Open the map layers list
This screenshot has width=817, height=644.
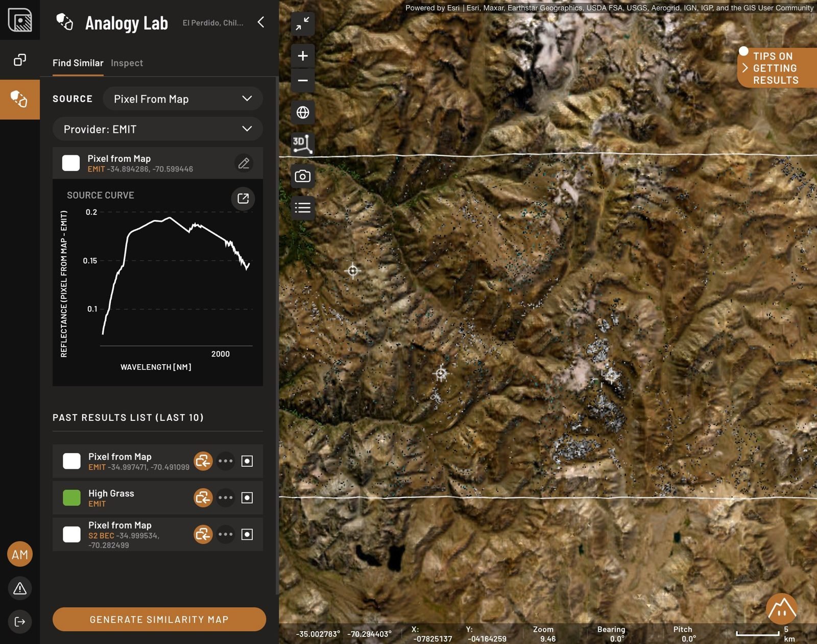[x=303, y=208]
